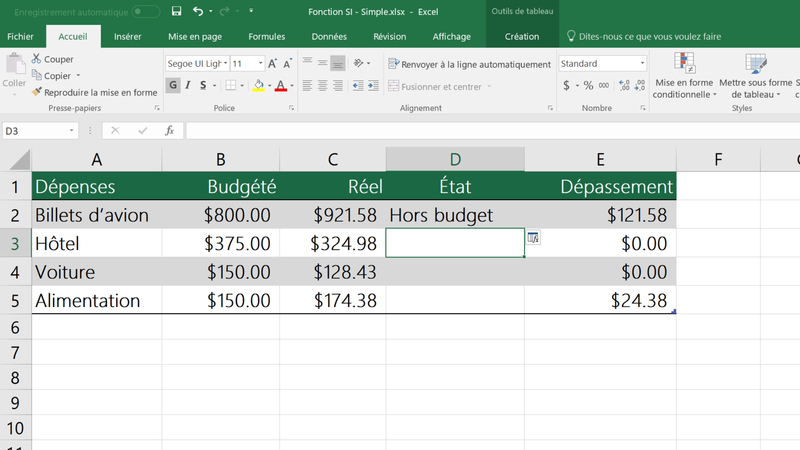This screenshot has width=800, height=450.
Task: Click the Couper scissors icon
Action: tap(37, 59)
